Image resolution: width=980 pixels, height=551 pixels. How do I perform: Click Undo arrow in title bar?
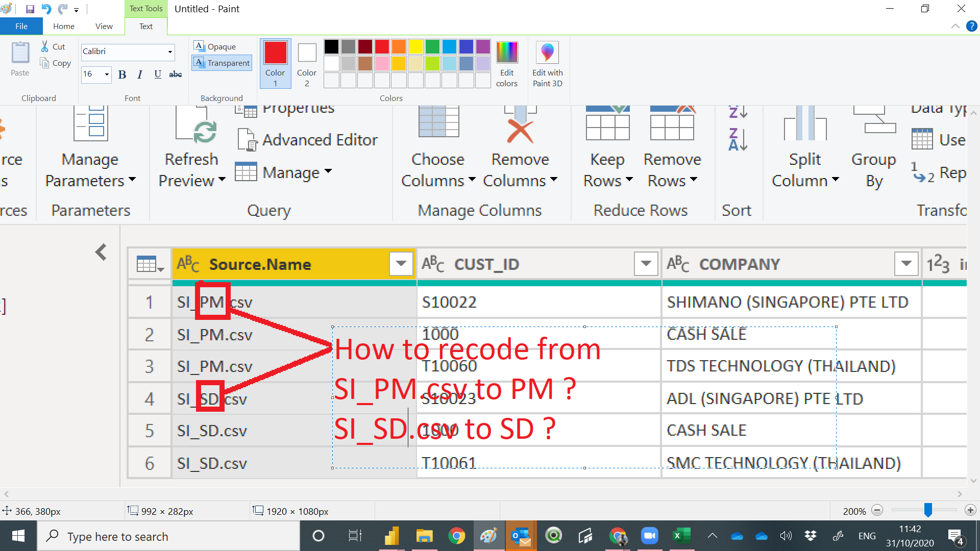pyautogui.click(x=46, y=9)
